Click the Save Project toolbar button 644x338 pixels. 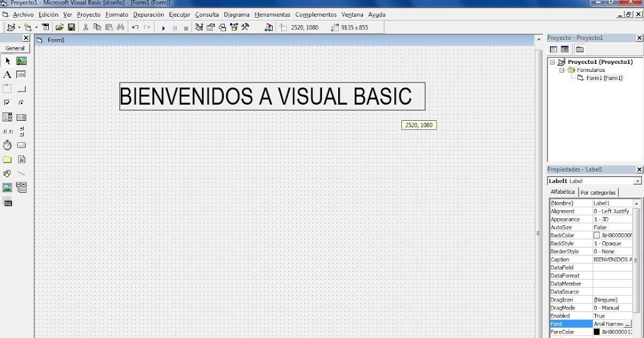[x=70, y=27]
